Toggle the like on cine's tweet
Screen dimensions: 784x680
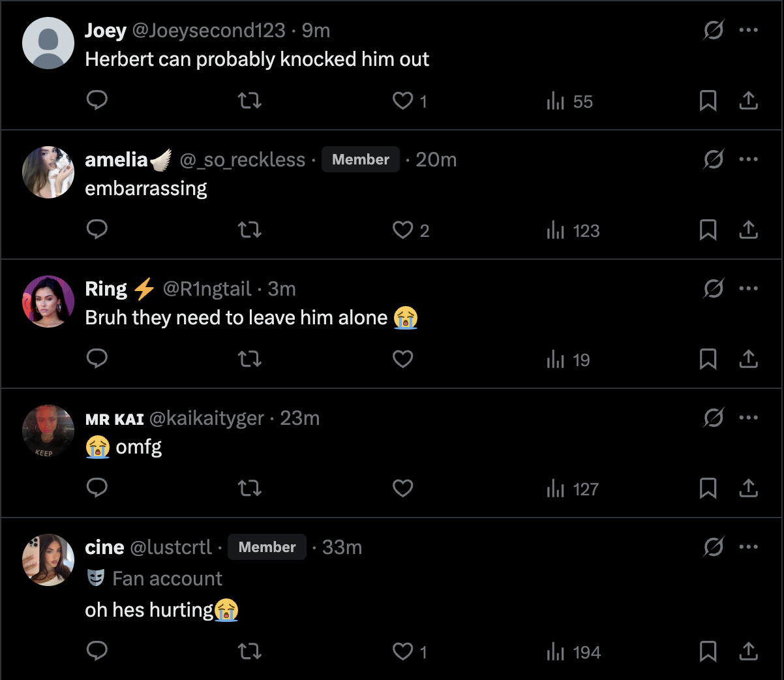402,651
